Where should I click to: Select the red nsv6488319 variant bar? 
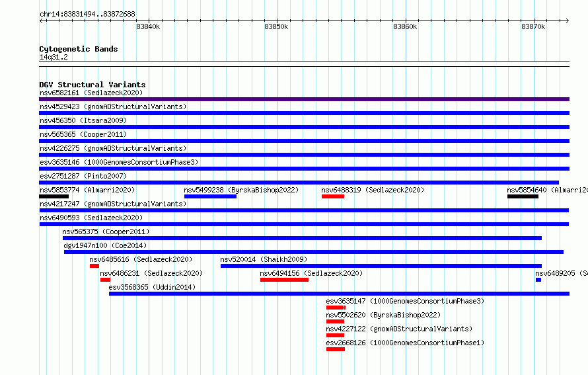pos(333,196)
